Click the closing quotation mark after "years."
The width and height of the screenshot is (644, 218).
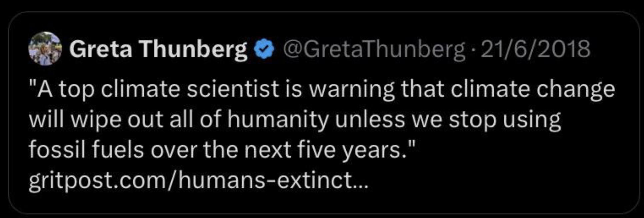coord(411,144)
